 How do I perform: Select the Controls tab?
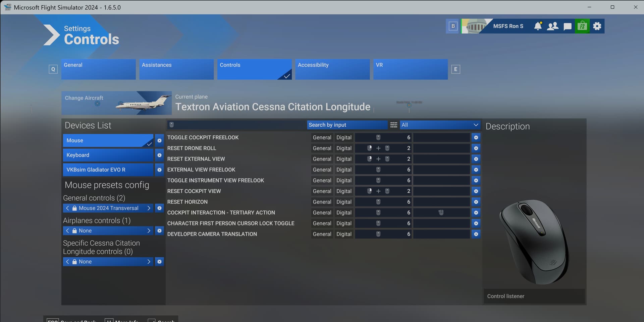[x=255, y=69]
